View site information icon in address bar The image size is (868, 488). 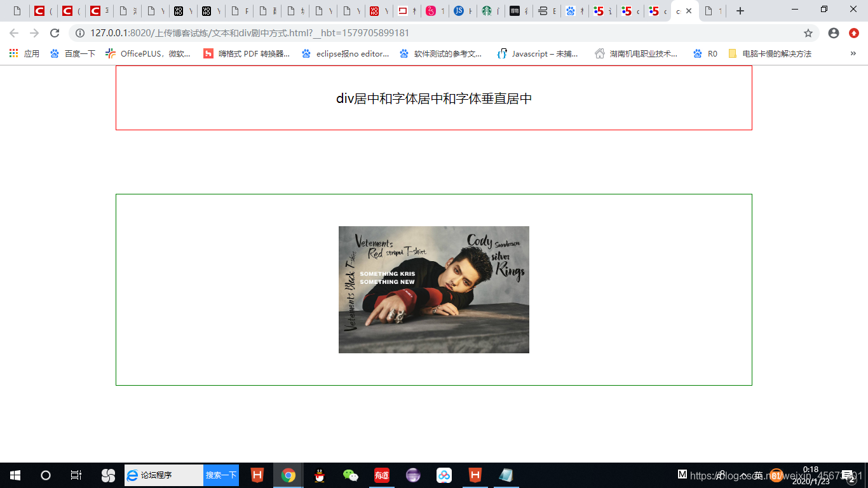(80, 33)
